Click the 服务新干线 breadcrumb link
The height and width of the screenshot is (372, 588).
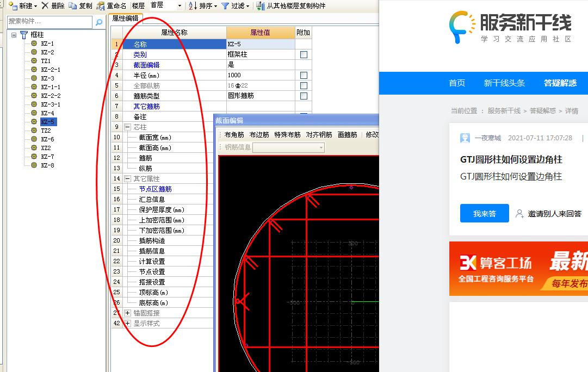point(504,110)
